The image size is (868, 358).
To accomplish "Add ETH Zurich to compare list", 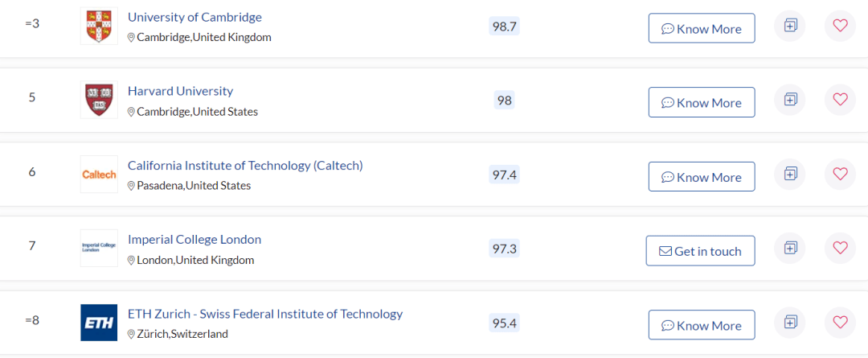I will (790, 322).
